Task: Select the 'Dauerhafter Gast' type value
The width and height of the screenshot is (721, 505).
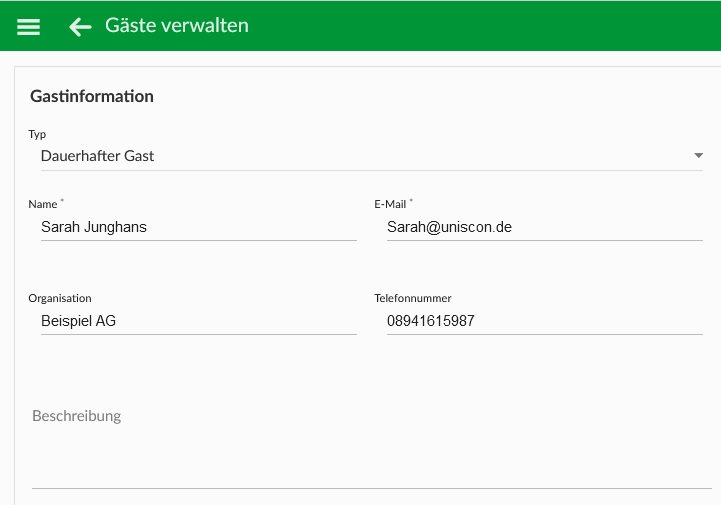Action: coord(97,156)
